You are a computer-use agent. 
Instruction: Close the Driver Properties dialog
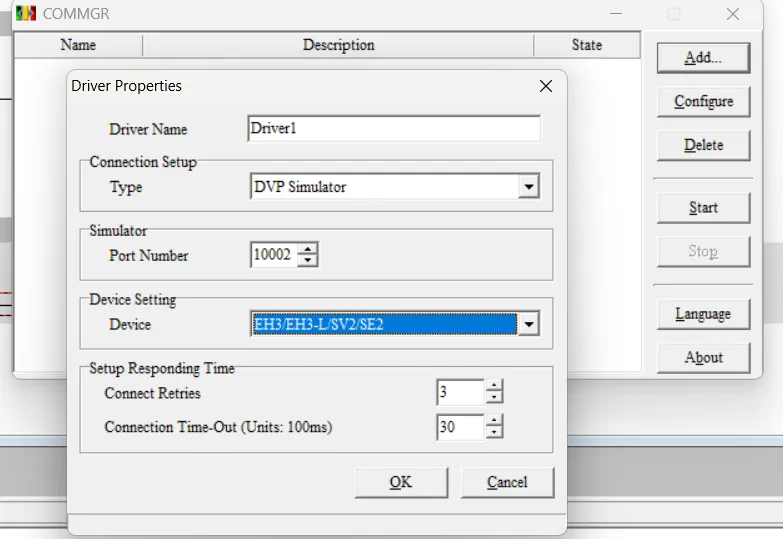pyautogui.click(x=546, y=86)
